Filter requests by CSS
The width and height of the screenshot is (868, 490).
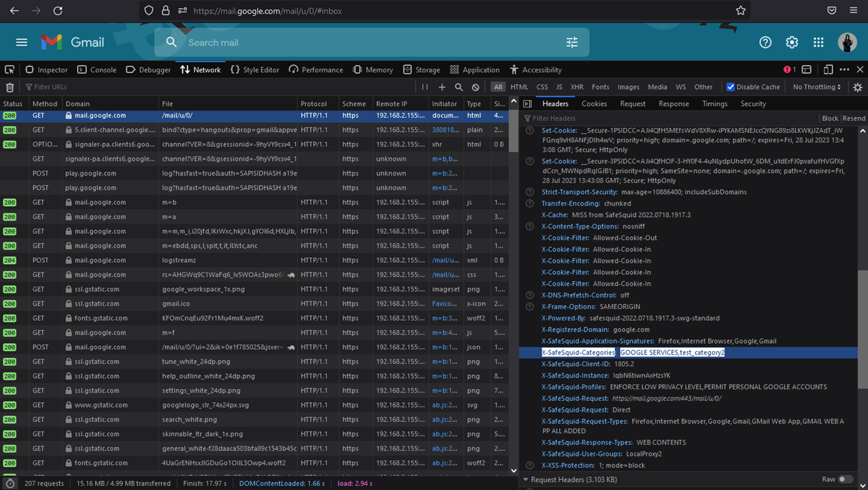point(542,87)
